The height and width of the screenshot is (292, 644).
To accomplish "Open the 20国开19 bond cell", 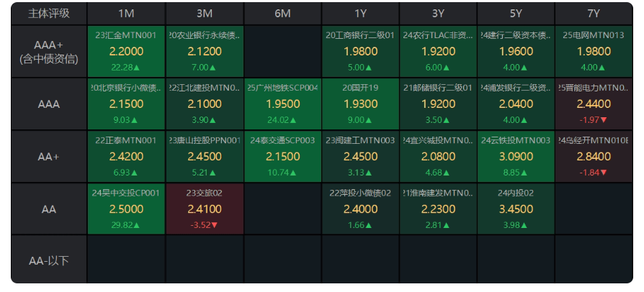I will 360,104.
